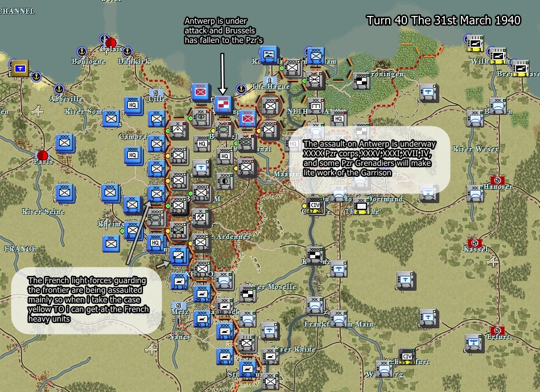This screenshot has height=392, width=540.
Task: Click the airfield icon south of Abbeville
Action: (37, 112)
